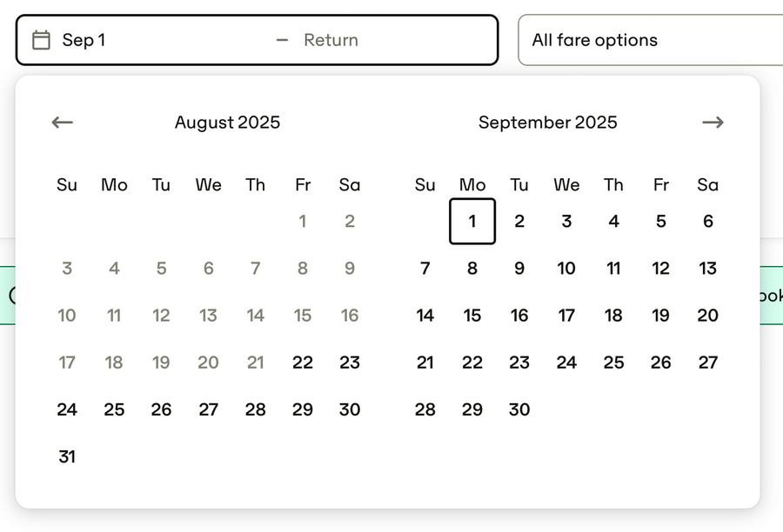This screenshot has width=783, height=532.
Task: Select August 23 in the calendar
Action: click(350, 362)
